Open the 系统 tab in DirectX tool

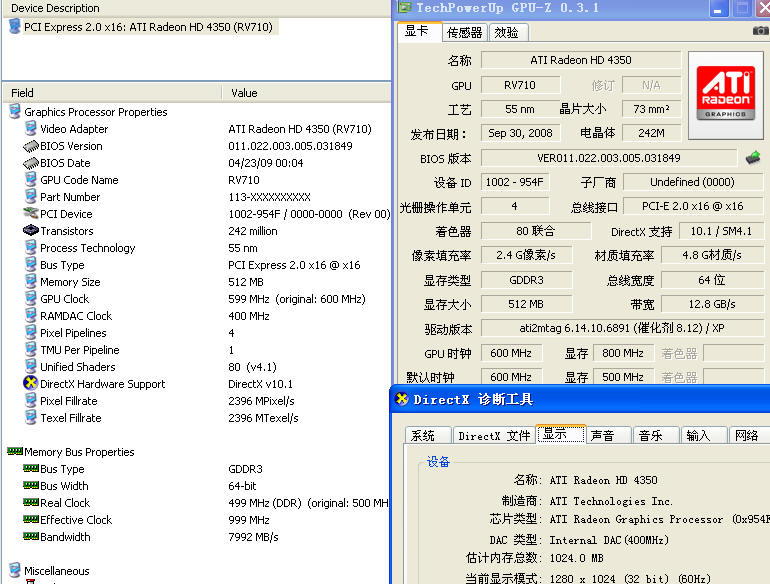click(x=427, y=435)
